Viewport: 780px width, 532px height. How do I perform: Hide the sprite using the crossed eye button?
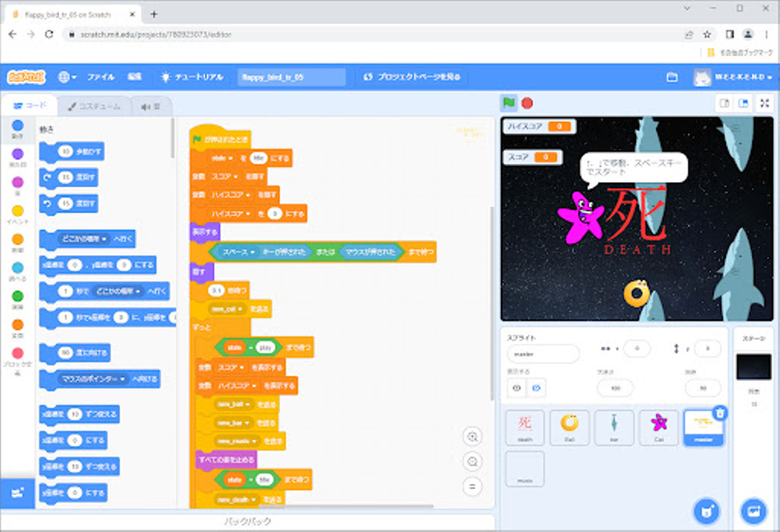click(536, 388)
